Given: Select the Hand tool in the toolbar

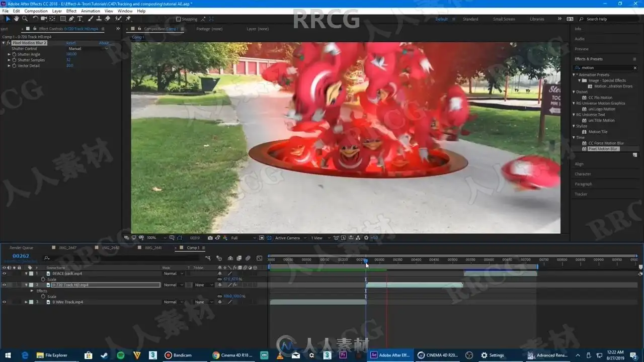Looking at the screenshot, I should pos(16,19).
